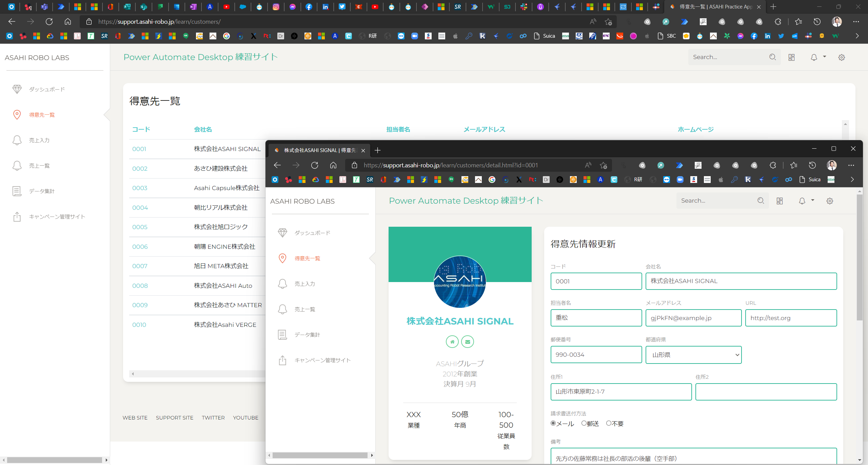Image resolution: width=868 pixels, height=465 pixels.
Task: Open 売上入力 in front window sidebar
Action: click(x=304, y=284)
